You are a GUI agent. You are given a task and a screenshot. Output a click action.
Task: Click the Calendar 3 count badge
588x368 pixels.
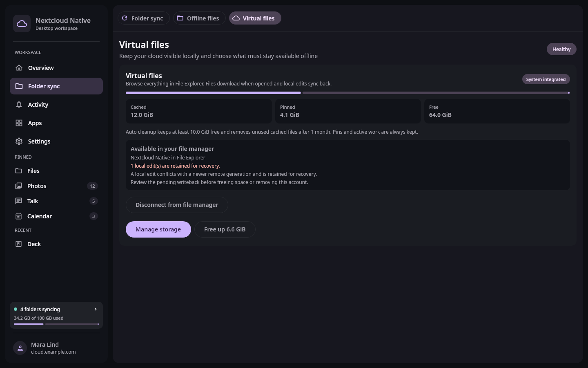pyautogui.click(x=94, y=216)
